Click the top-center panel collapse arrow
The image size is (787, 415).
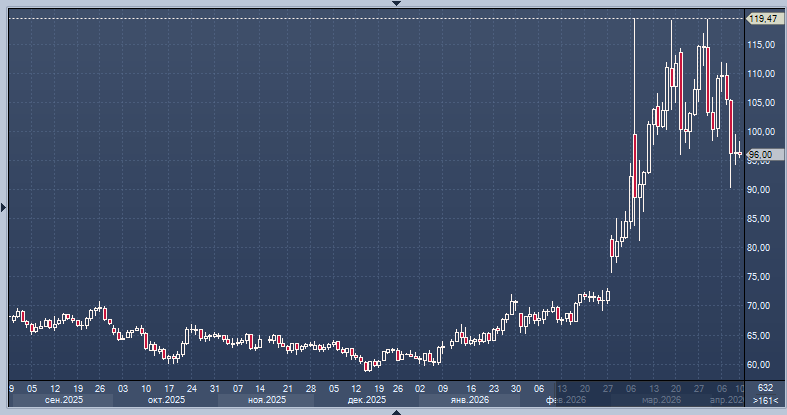[396, 4]
